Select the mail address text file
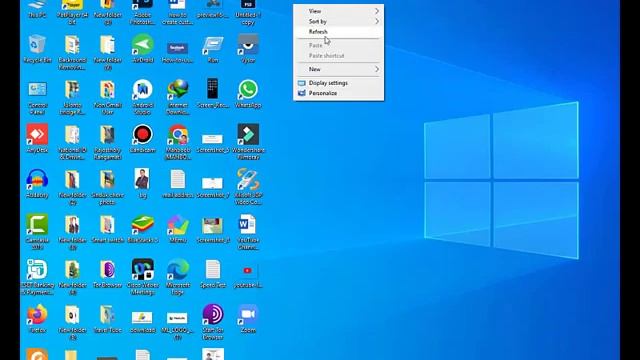This screenshot has width=640, height=360. pos(178,184)
